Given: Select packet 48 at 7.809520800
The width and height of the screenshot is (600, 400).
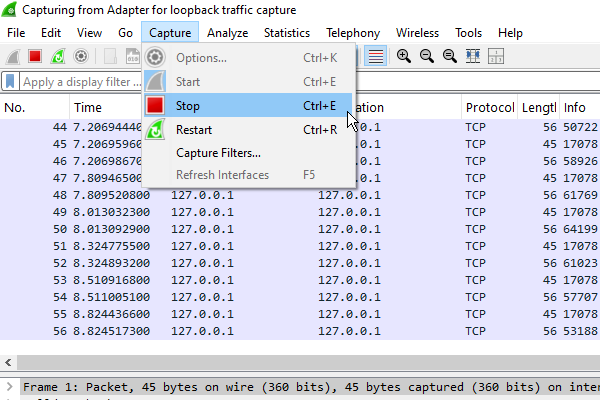Looking at the screenshot, I should click(x=300, y=195).
